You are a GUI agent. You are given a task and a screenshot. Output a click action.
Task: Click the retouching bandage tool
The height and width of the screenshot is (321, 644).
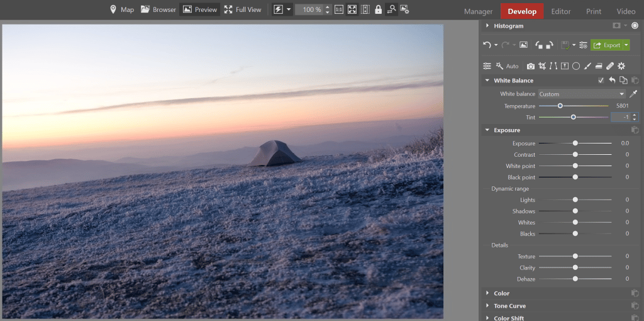[610, 66]
